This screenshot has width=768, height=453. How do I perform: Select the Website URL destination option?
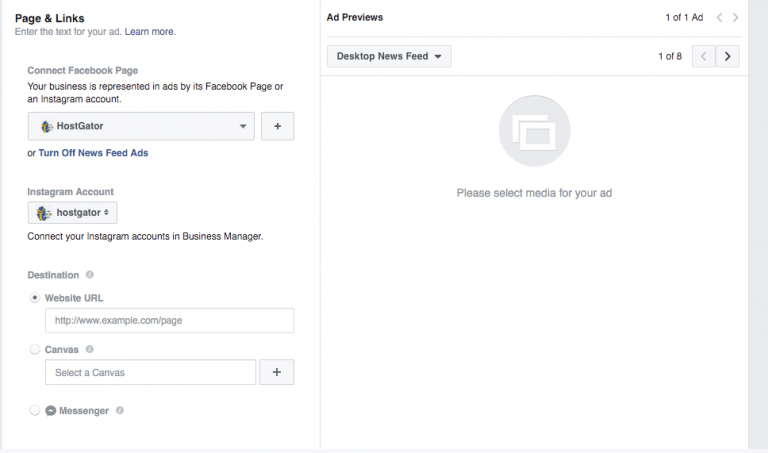click(35, 298)
